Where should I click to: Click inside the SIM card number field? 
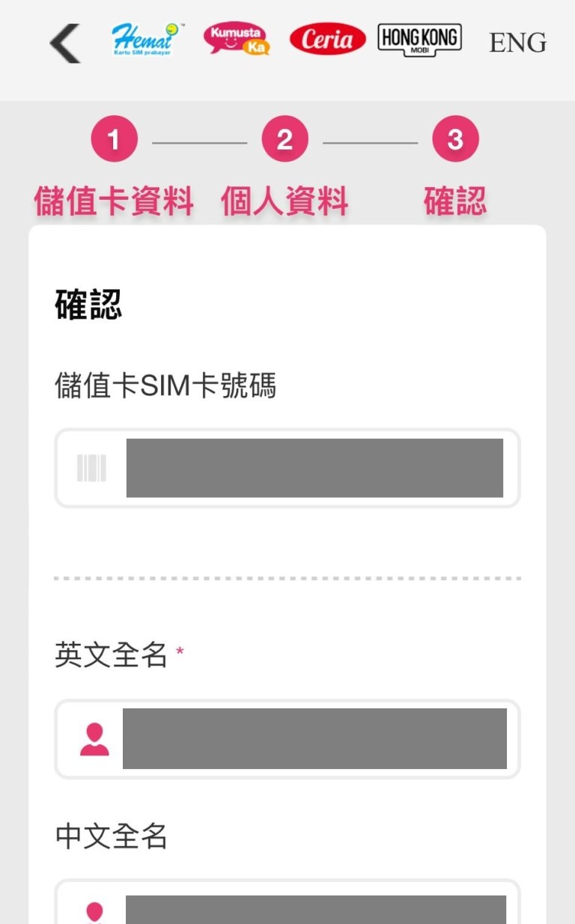click(314, 468)
